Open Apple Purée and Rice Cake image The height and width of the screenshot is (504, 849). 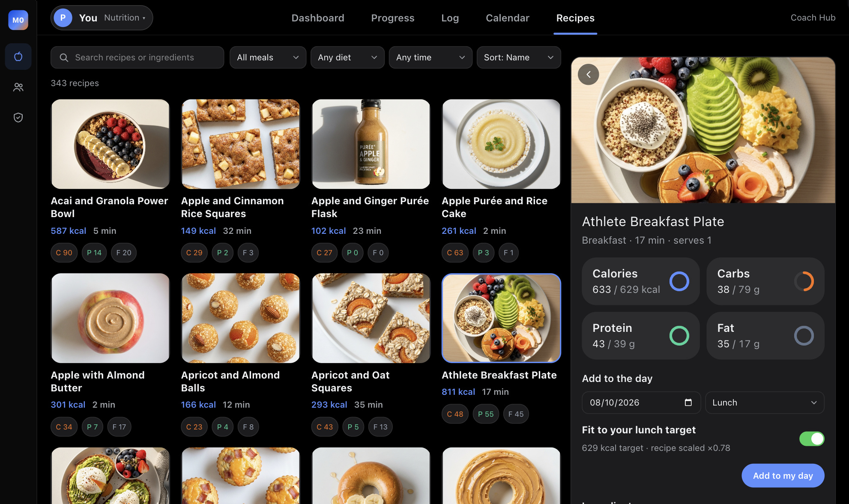tap(501, 144)
